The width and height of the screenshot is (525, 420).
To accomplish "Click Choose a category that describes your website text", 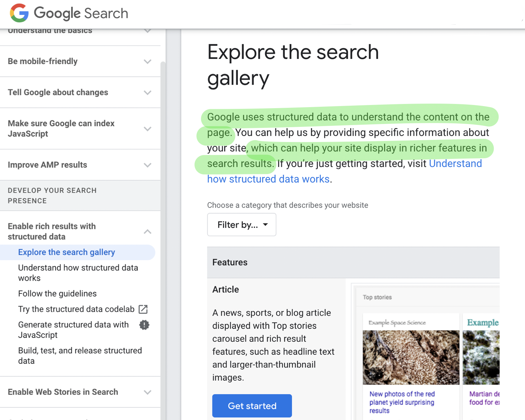I will [x=288, y=205].
